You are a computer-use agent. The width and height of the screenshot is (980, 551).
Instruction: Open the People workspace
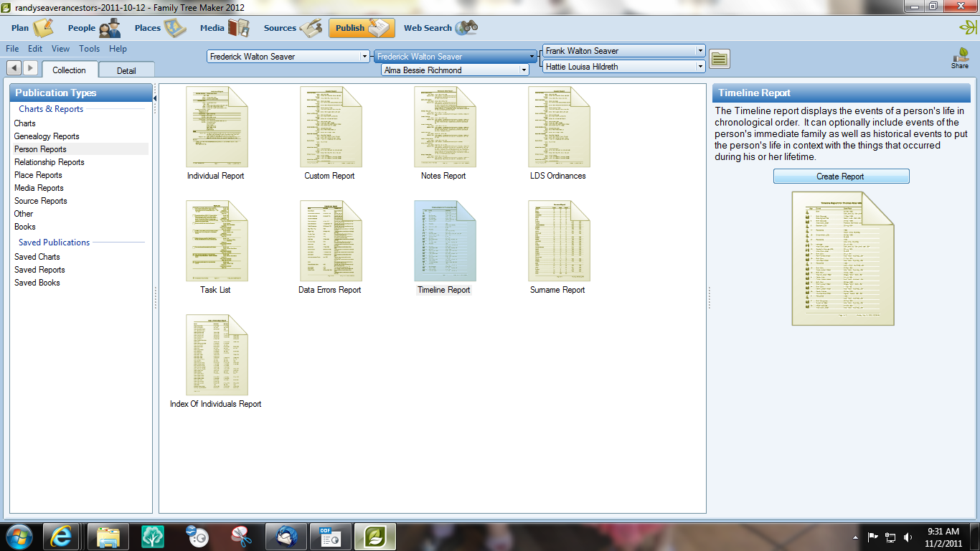point(93,28)
